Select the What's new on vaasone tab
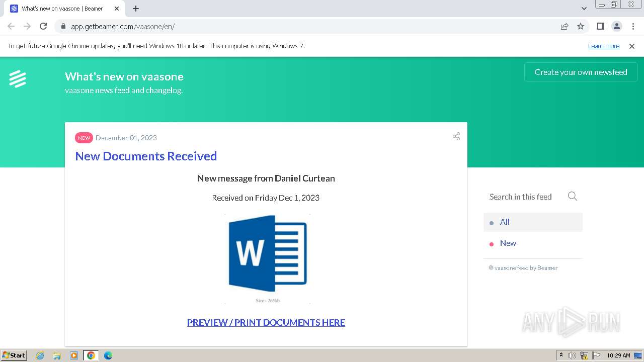644x362 pixels. point(64,9)
